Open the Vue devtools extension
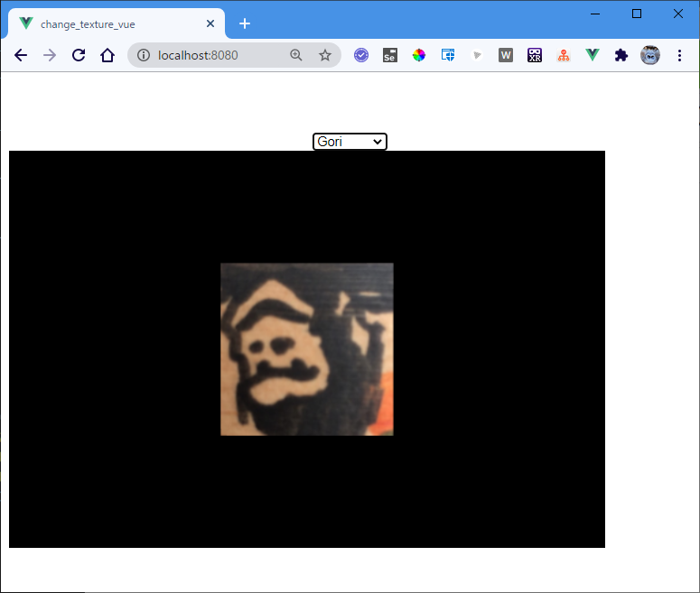 pos(593,55)
